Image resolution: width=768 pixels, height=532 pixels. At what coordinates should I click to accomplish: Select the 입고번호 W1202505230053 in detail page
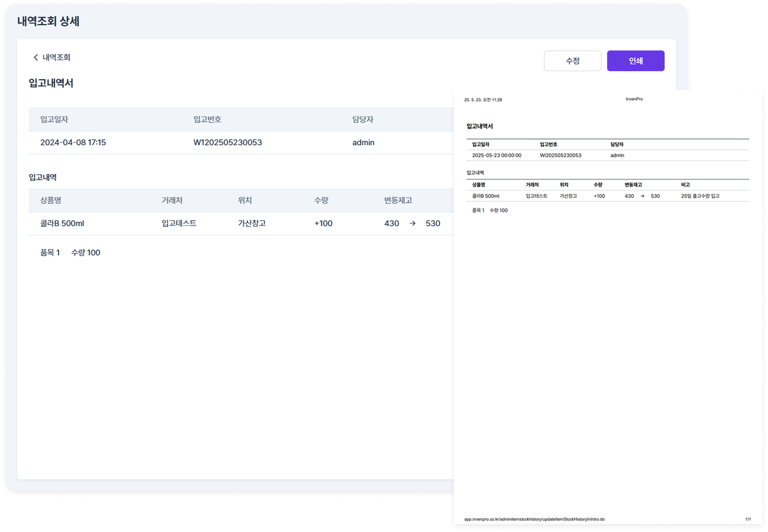227,142
